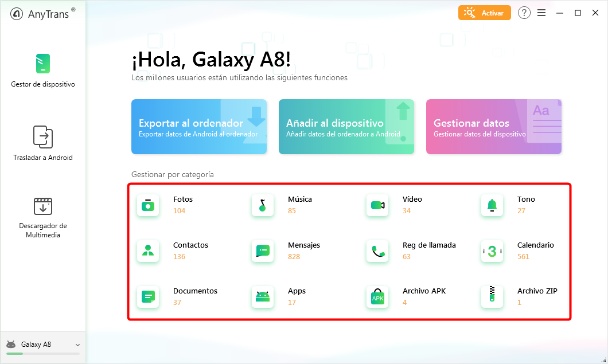The width and height of the screenshot is (608, 364).
Task: Open the hamburger menu
Action: 541,13
